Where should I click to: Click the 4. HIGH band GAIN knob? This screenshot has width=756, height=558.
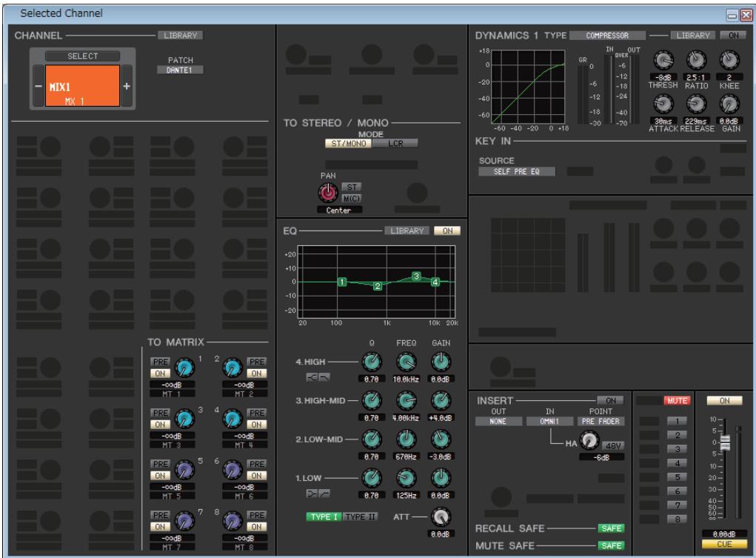pyautogui.click(x=440, y=362)
